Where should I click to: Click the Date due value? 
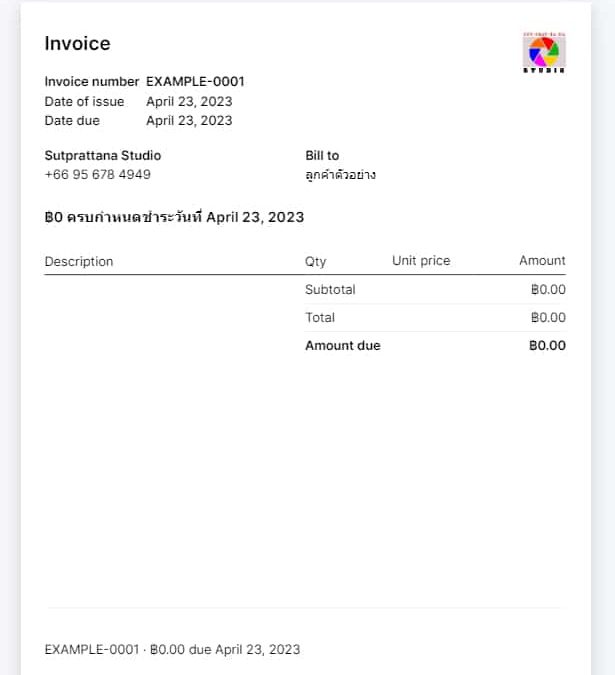(189, 121)
